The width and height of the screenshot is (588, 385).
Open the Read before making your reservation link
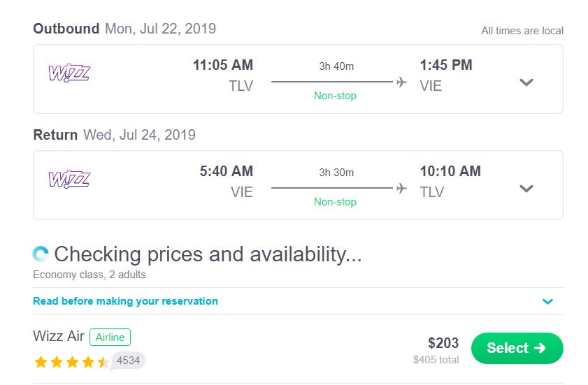click(x=126, y=301)
